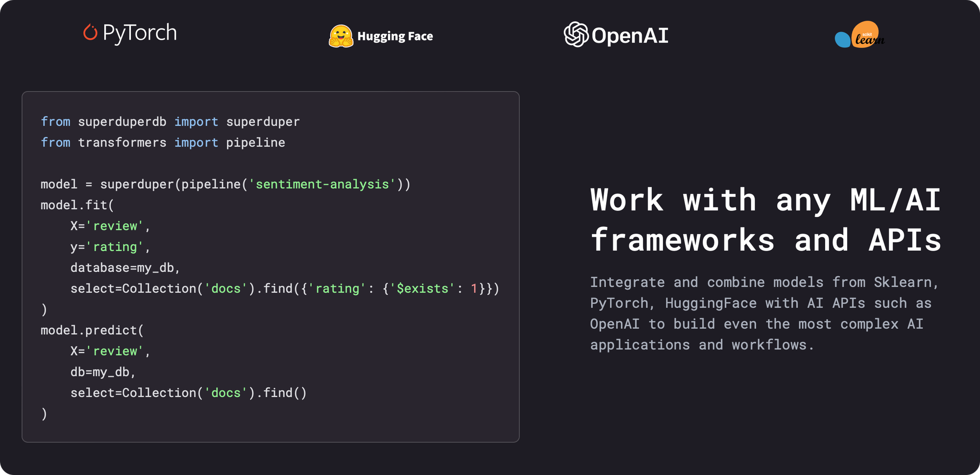Click the scikit-learn logo
This screenshot has width=980, height=475.
pos(860,34)
